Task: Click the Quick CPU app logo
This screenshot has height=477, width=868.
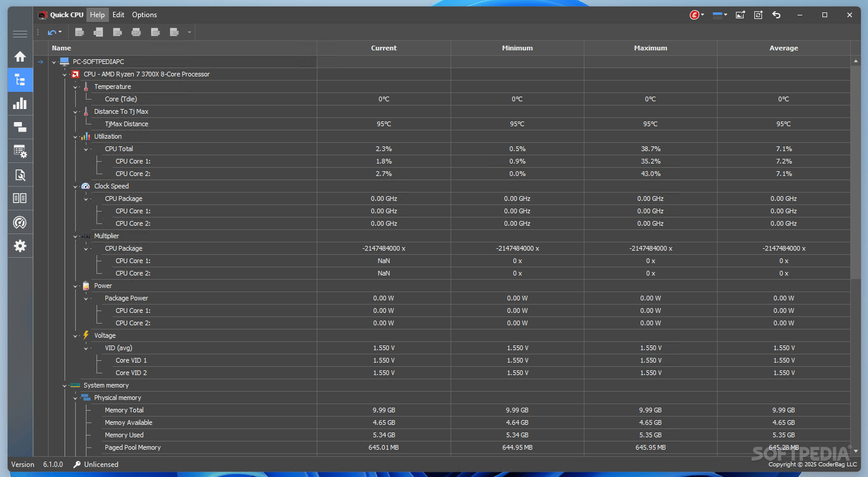Action: [42, 15]
